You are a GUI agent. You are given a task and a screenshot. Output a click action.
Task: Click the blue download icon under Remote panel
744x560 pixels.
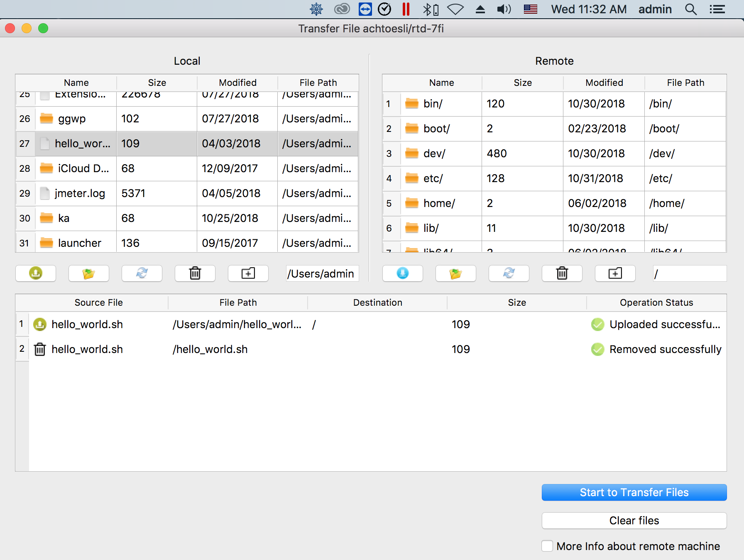402,273
